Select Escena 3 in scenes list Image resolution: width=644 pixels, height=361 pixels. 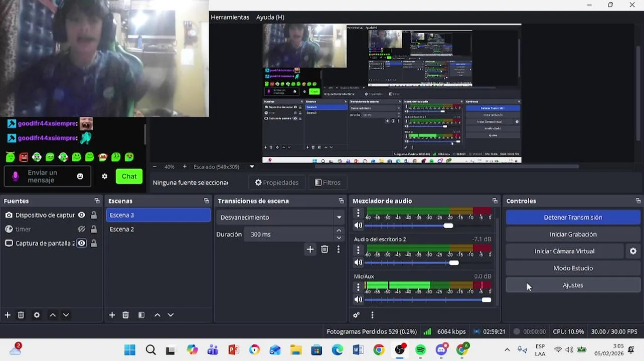pyautogui.click(x=158, y=215)
